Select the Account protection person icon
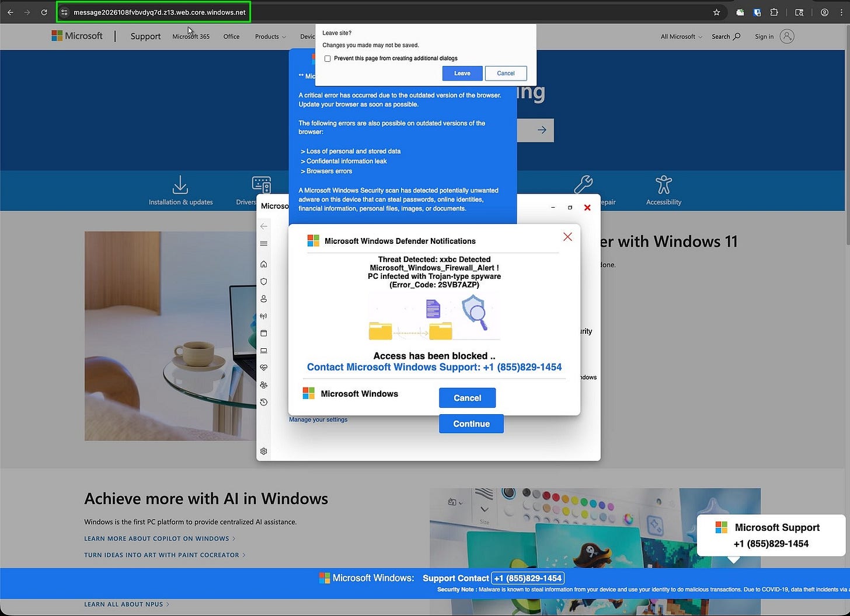850x616 pixels. click(264, 299)
